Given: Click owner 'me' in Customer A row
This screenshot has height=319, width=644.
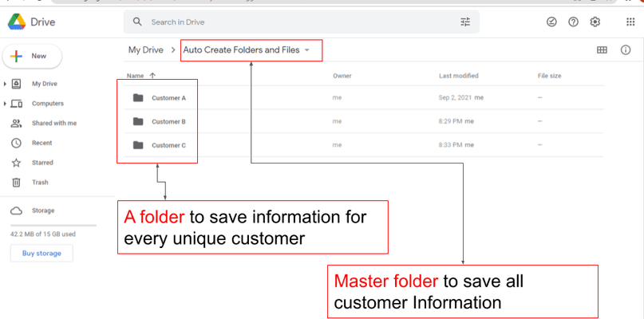Looking at the screenshot, I should click(x=338, y=98).
